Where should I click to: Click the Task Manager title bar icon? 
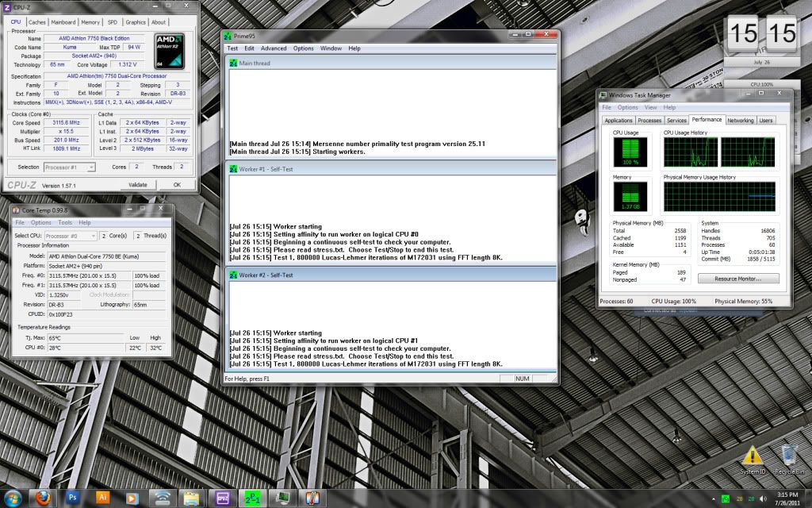tap(603, 95)
